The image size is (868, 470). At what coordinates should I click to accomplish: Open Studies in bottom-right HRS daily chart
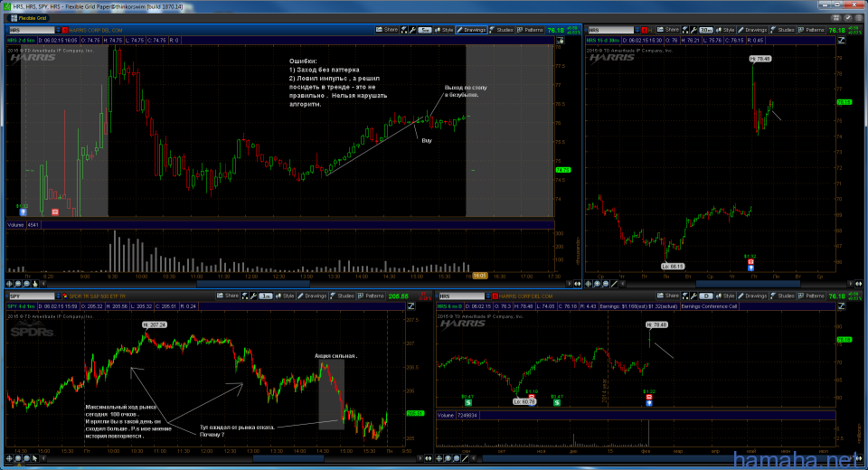pos(783,296)
